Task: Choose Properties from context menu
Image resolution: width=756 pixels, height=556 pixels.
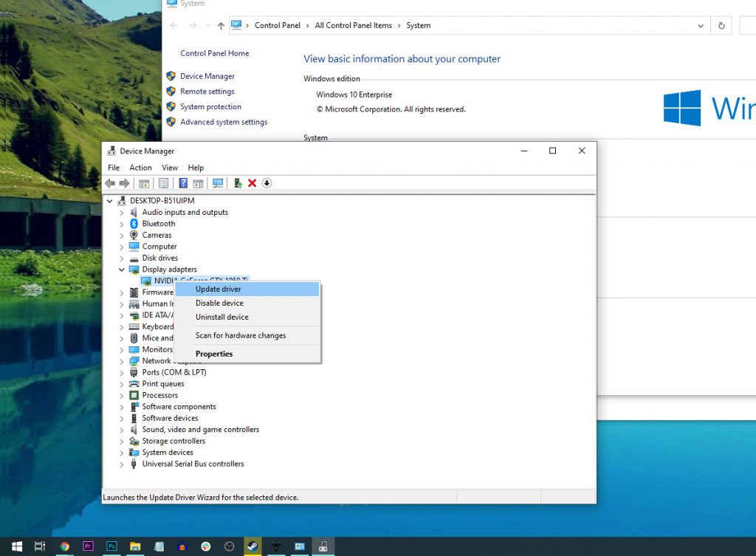Action: pos(247,354)
